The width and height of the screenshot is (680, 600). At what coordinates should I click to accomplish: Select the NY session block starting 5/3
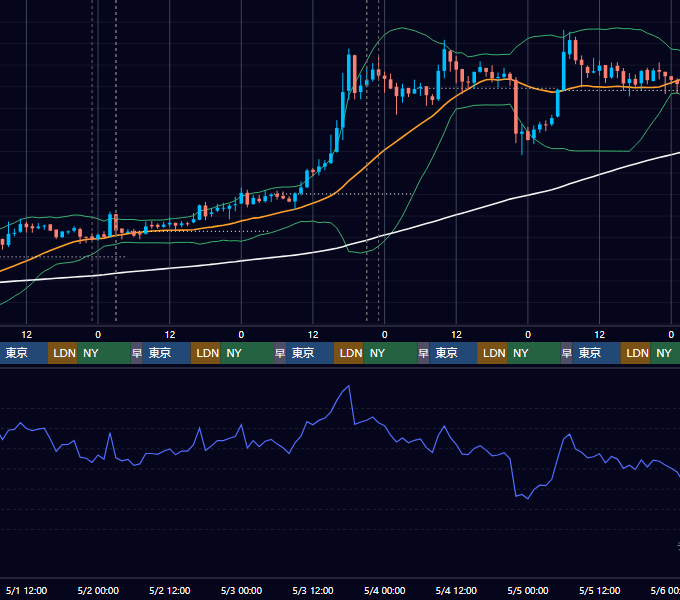390,353
